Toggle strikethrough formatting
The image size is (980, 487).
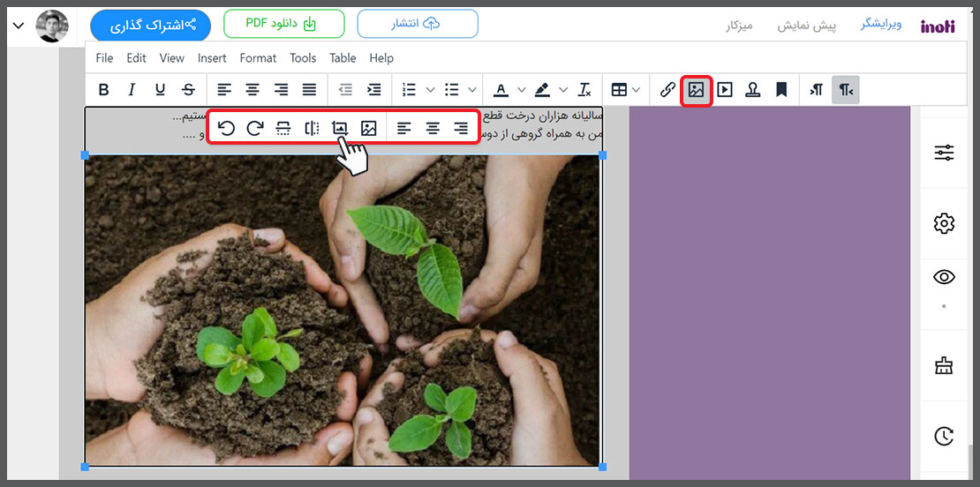(x=188, y=89)
